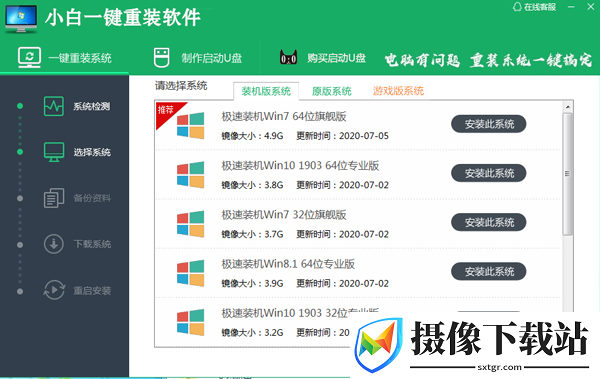Install 极速装机Win10 1903 64位专业版 with 安装此系统

(x=489, y=173)
